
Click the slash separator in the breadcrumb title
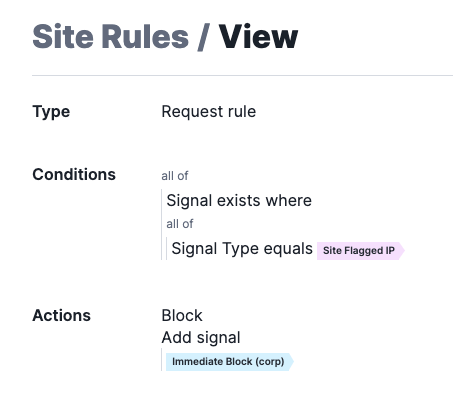(x=204, y=37)
